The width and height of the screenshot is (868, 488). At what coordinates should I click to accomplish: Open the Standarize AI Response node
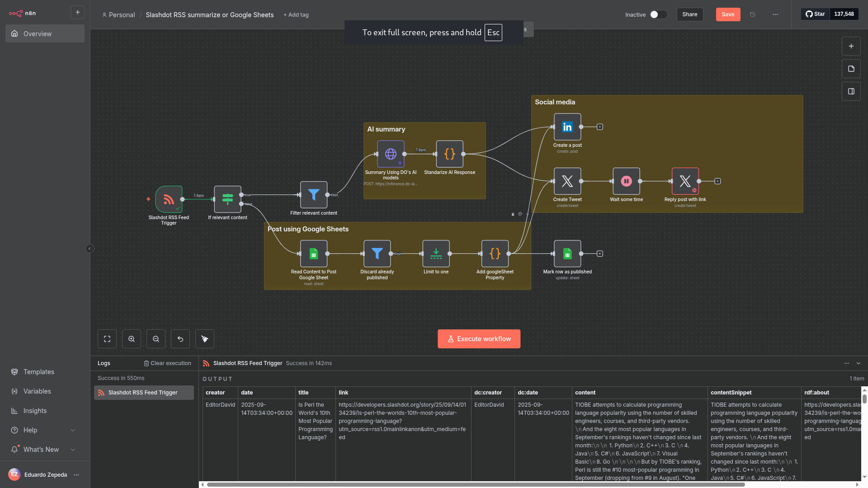(449, 154)
